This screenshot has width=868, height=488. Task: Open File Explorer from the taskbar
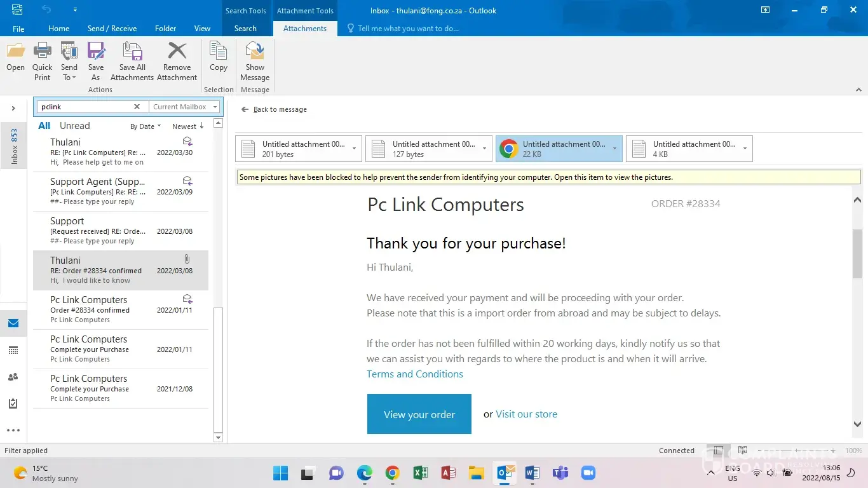tap(477, 473)
